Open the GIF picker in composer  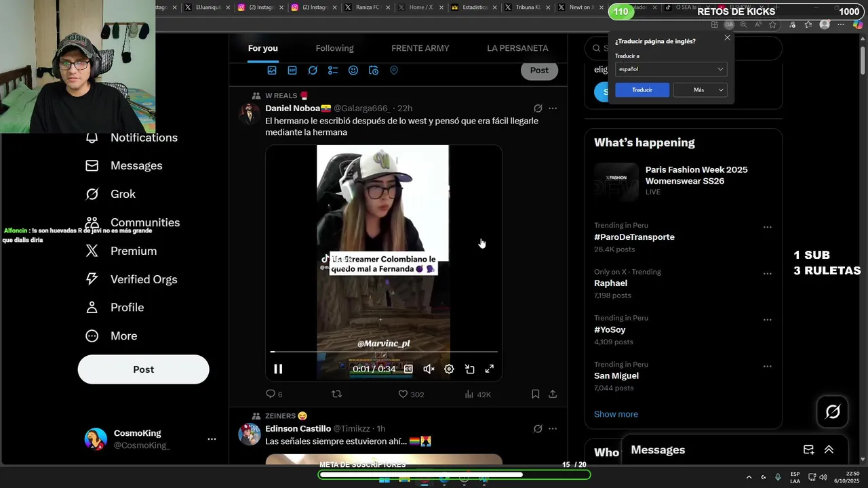(x=292, y=70)
